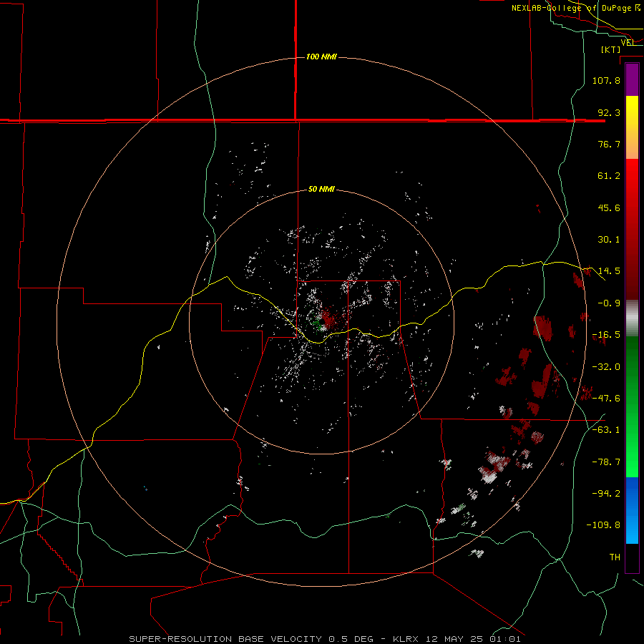Click the -94.2 scale value

click(606, 494)
